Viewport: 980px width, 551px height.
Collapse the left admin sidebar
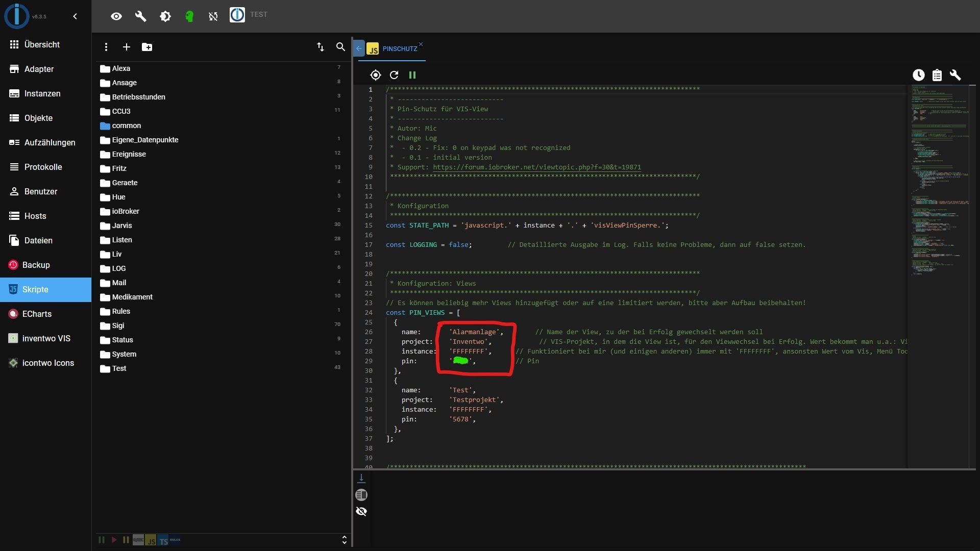point(75,16)
